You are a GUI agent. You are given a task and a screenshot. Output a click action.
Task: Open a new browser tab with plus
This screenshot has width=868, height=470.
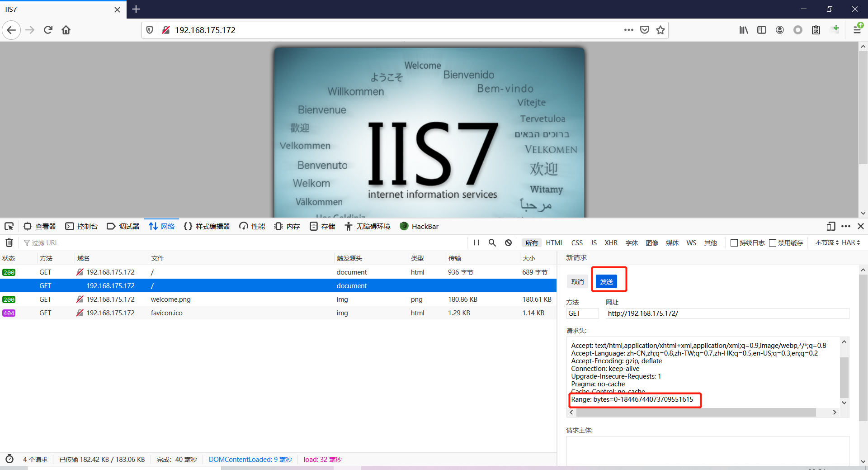click(x=136, y=9)
